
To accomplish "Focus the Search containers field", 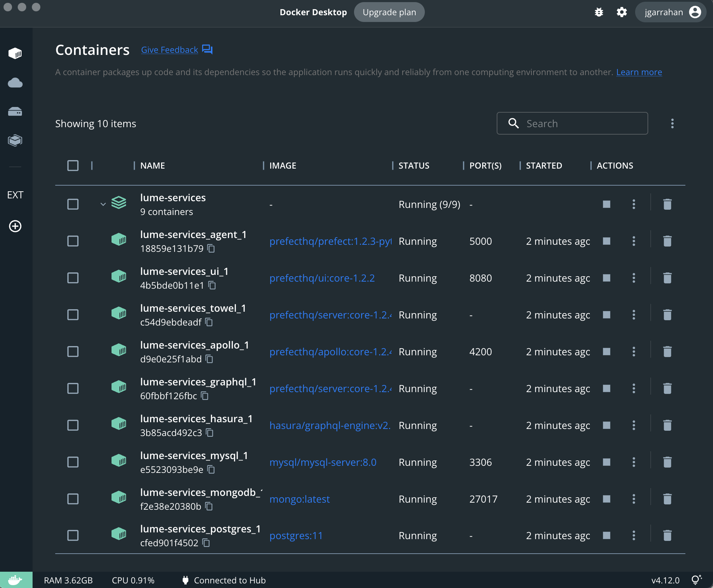I will [x=572, y=123].
